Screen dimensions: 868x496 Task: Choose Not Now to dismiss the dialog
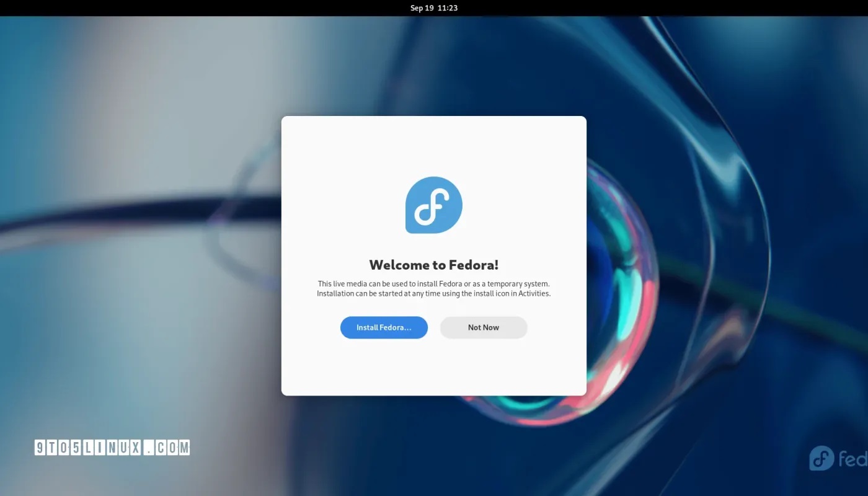pyautogui.click(x=484, y=327)
